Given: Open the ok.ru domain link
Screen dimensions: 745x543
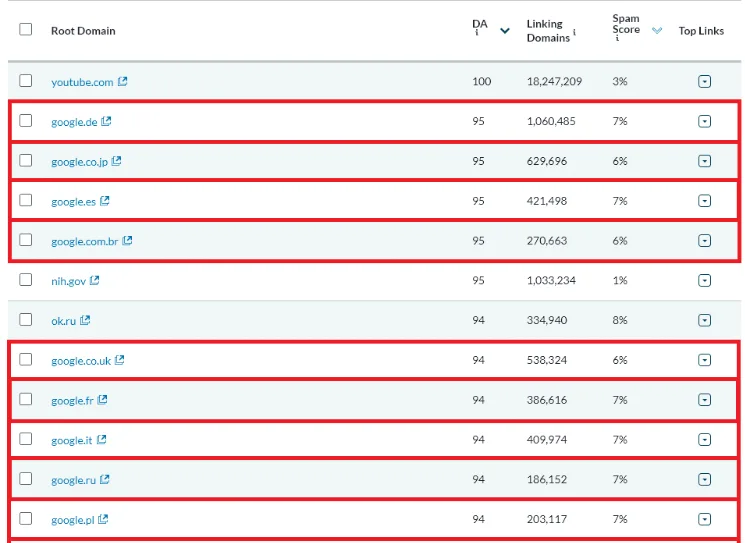Looking at the screenshot, I should point(64,321).
